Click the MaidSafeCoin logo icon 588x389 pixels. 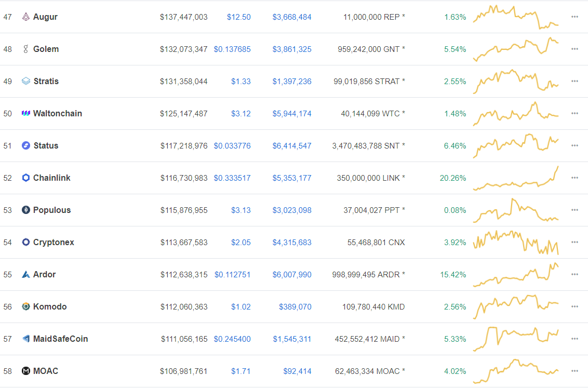pyautogui.click(x=25, y=339)
